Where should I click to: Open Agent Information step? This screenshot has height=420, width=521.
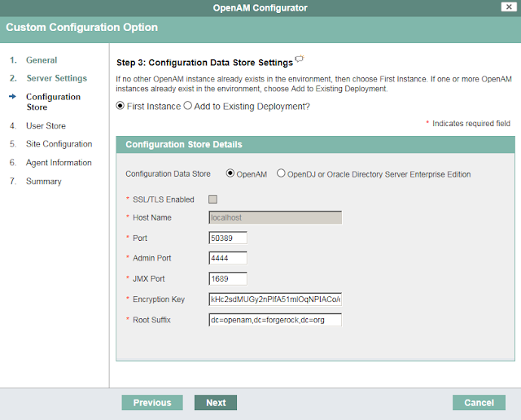(59, 163)
